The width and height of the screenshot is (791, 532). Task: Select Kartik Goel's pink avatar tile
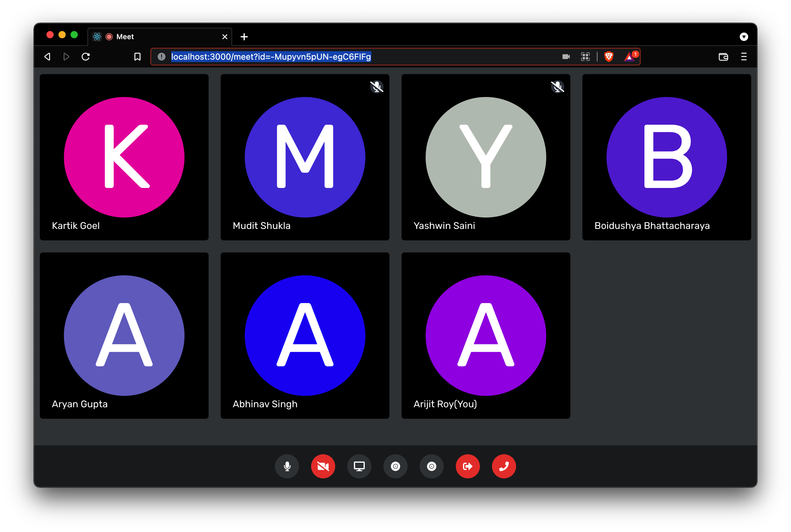point(124,157)
